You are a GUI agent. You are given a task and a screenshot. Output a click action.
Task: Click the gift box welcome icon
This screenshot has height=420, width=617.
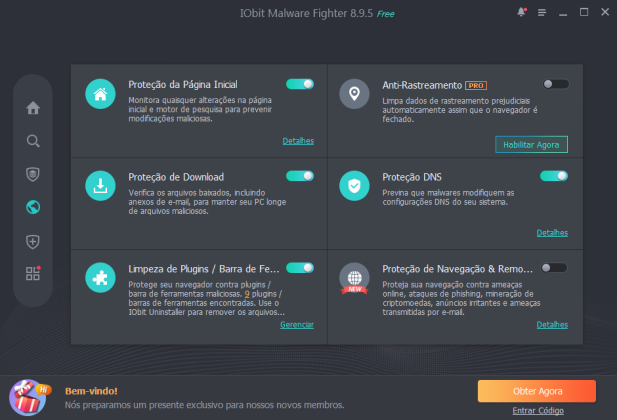[29, 398]
